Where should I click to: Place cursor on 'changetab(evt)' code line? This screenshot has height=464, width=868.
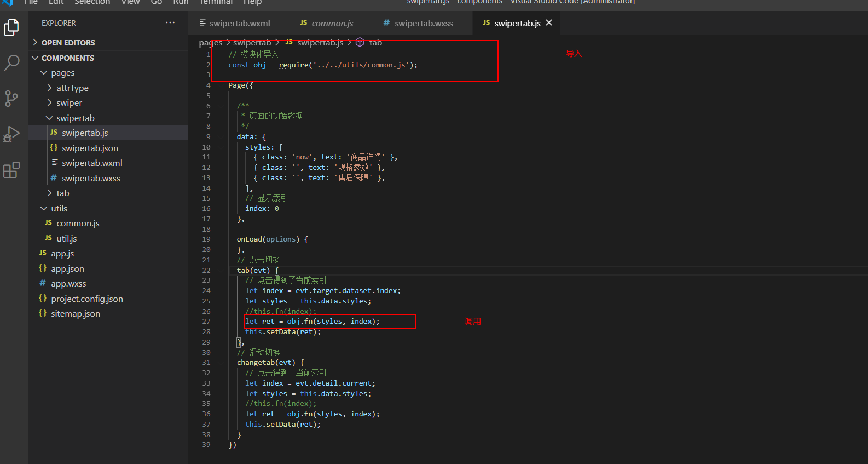pyautogui.click(x=270, y=362)
